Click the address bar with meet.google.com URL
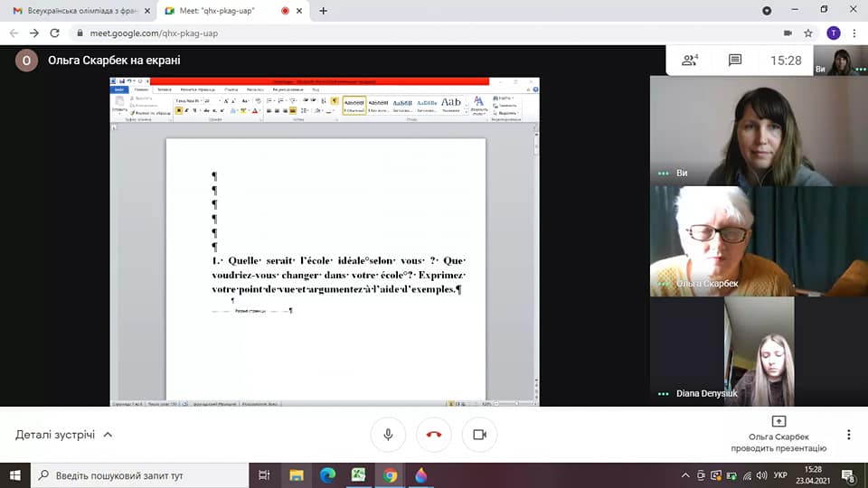 (x=362, y=33)
